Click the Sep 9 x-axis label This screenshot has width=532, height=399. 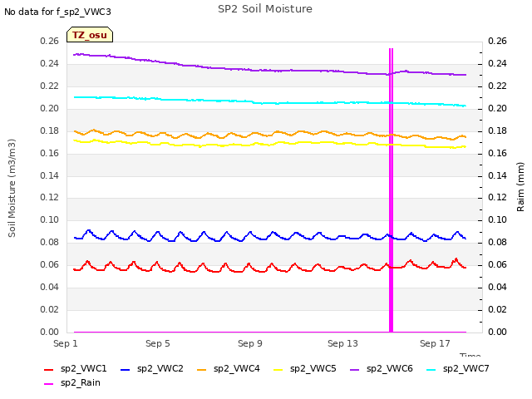tap(250, 343)
